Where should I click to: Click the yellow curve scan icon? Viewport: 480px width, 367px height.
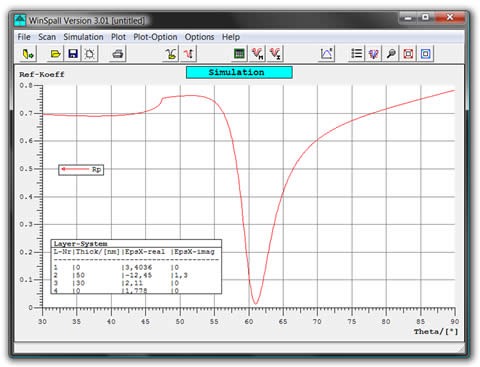171,54
